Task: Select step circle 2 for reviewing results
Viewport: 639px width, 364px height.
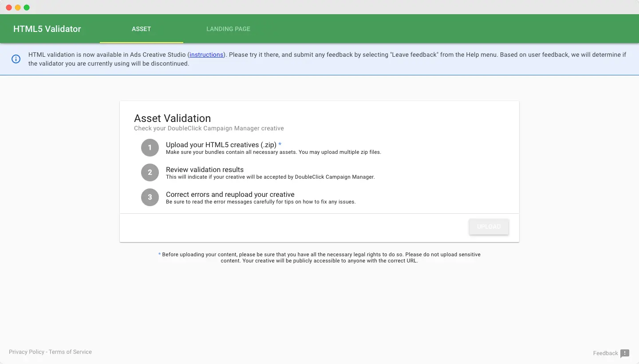Action: coord(150,172)
